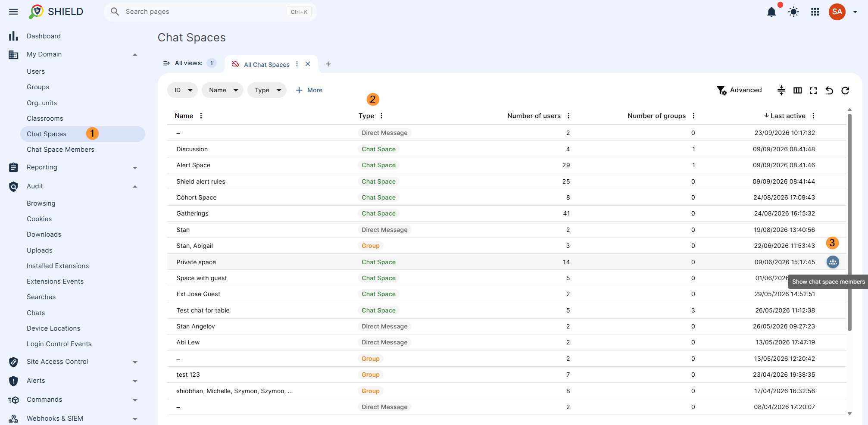Click the table vertical scrollbar

pyautogui.click(x=849, y=222)
